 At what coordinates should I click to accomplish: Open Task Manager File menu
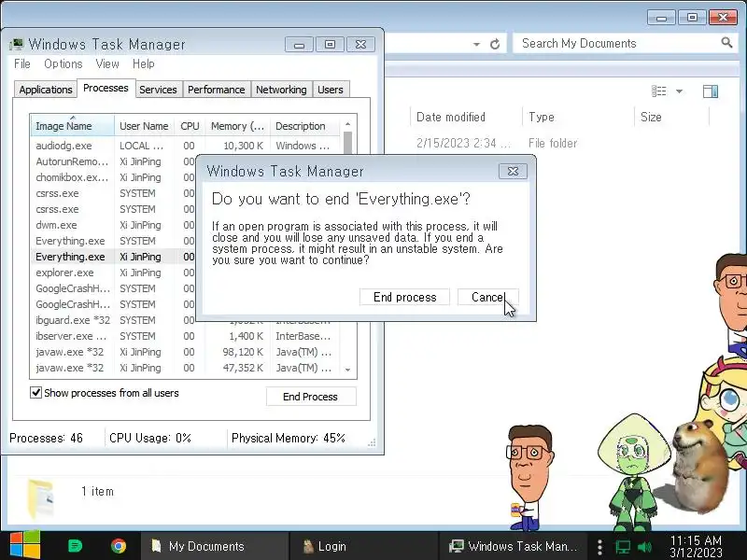(21, 63)
